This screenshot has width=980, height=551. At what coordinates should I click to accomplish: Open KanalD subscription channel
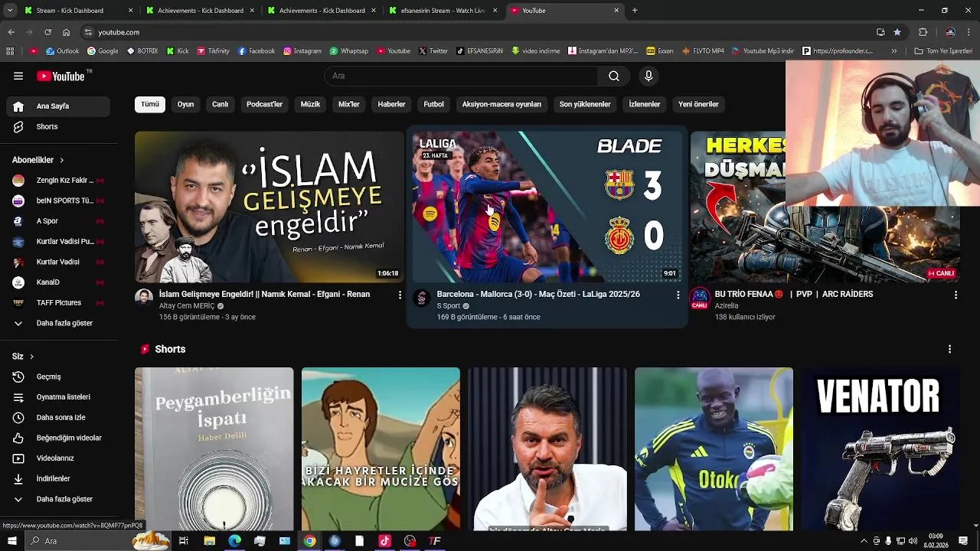click(x=58, y=282)
